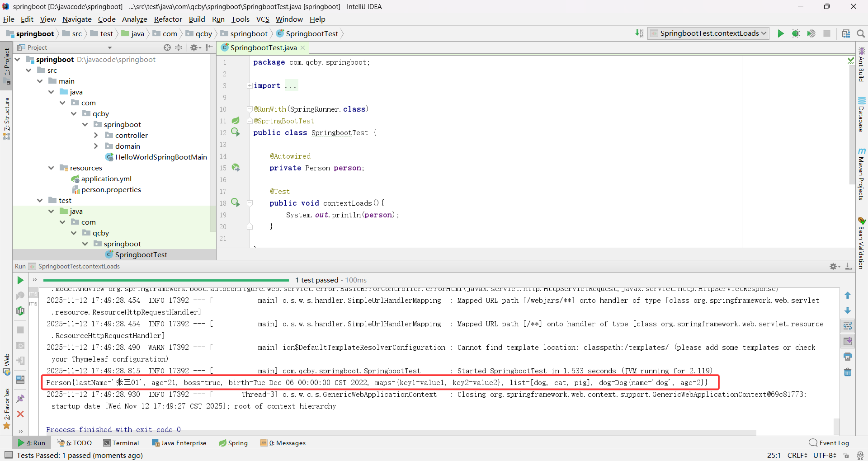Screen dimensions: 868x461
Task: Open the Event Log
Action: pyautogui.click(x=829, y=443)
